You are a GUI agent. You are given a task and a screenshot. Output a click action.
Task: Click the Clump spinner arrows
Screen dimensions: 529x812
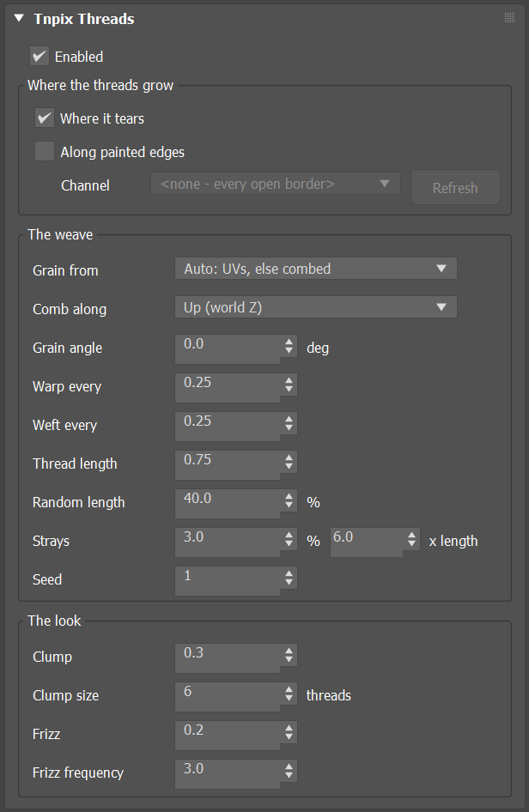pyautogui.click(x=289, y=655)
